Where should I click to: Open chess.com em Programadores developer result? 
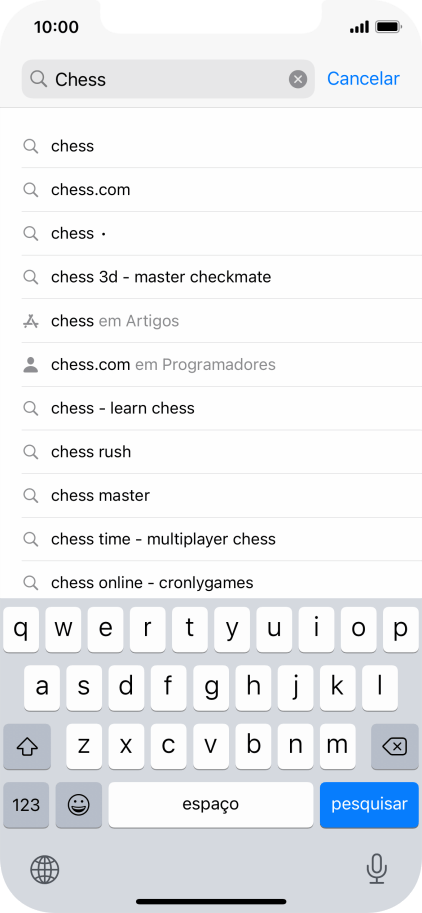coord(222,365)
